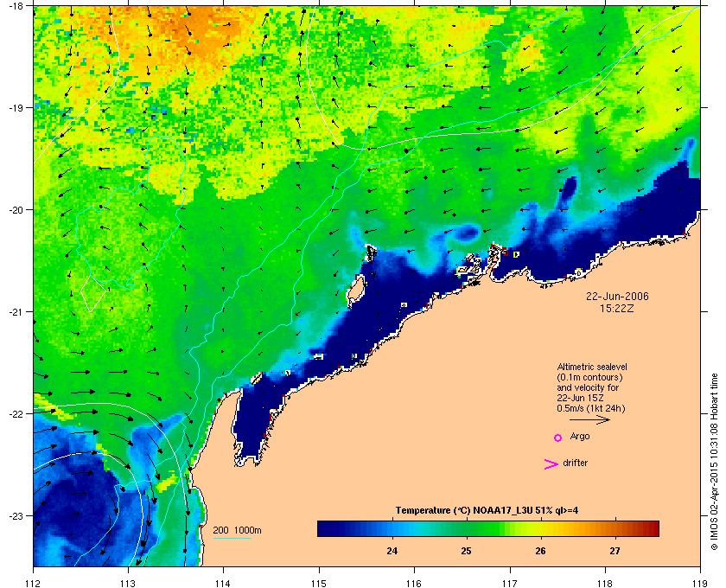This screenshot has width=726, height=588.
Task: Click the magenta drifter legend marker
Action: 551,464
